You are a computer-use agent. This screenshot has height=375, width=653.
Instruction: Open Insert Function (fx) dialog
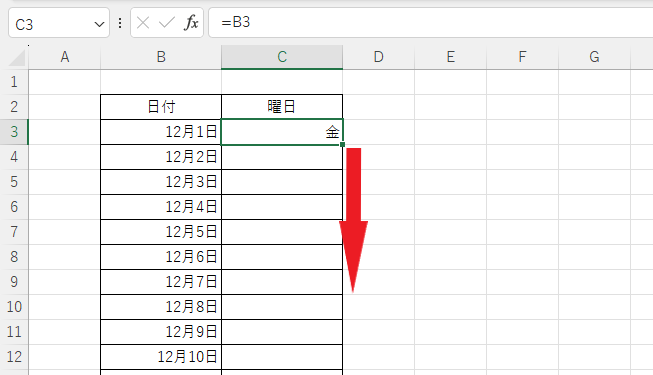coord(191,22)
